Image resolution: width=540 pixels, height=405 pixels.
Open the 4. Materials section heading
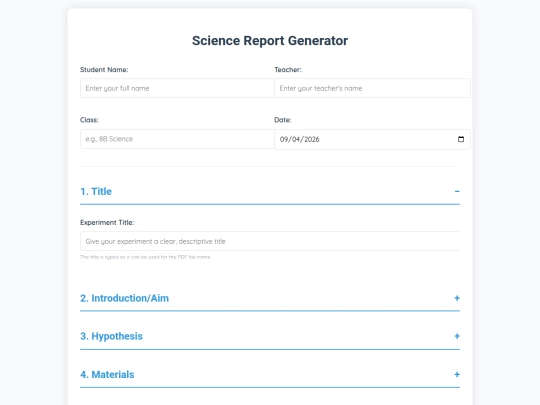click(107, 374)
